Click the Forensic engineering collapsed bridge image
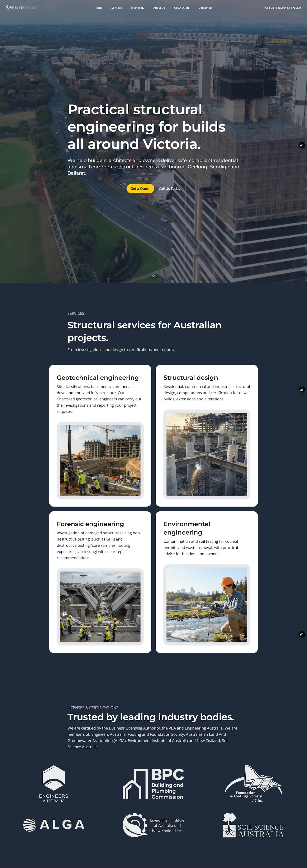Screen dimensions: 307x868 [100, 607]
